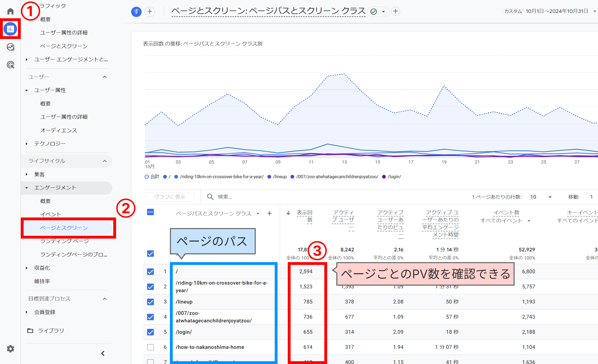Image resolution: width=598 pixels, height=364 pixels.
Task: Uncheck the totals row checkbox
Action: [151, 253]
